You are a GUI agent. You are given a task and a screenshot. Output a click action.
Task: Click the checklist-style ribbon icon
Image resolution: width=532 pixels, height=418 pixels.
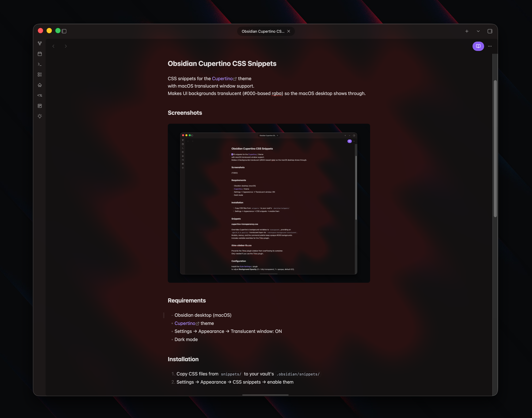tap(40, 75)
